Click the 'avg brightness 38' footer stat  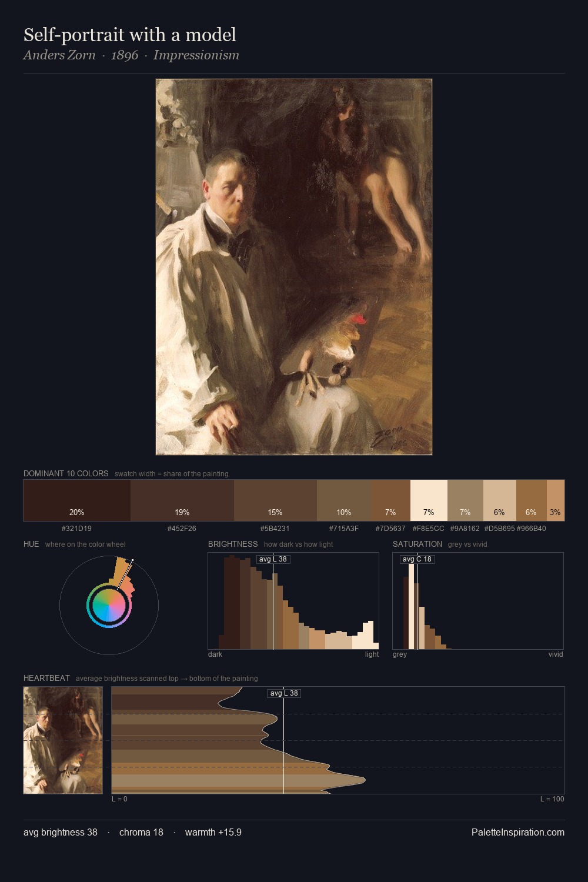(x=61, y=832)
